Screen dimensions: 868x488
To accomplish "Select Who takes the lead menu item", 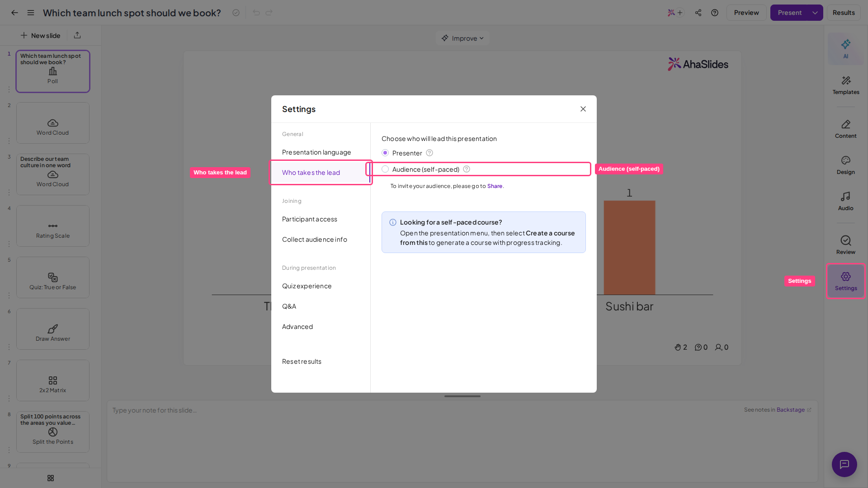I will [321, 173].
